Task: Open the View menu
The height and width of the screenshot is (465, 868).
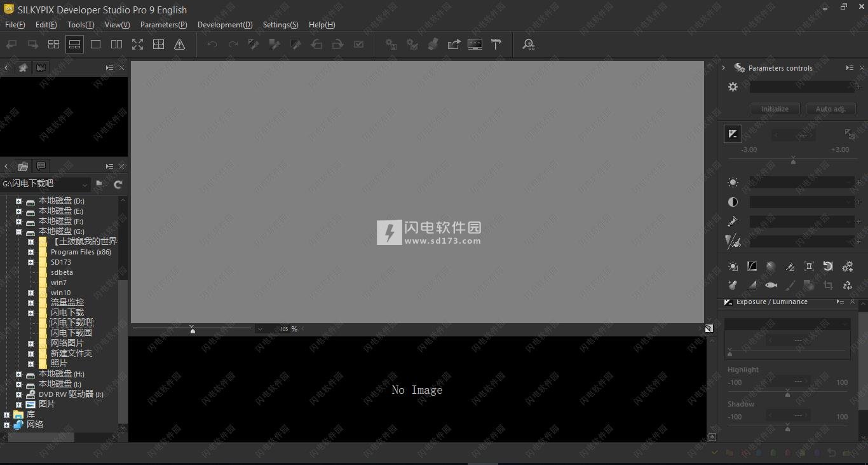Action: coord(117,25)
